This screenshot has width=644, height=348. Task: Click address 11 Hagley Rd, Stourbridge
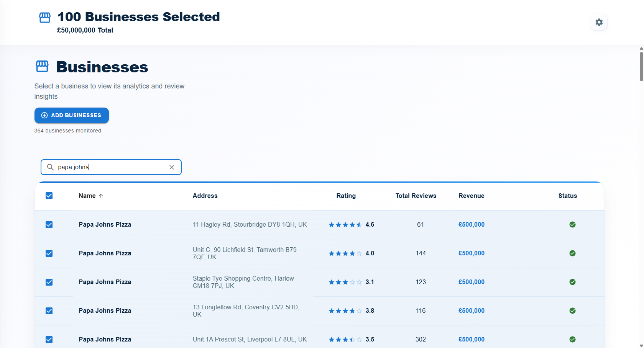coord(250,225)
